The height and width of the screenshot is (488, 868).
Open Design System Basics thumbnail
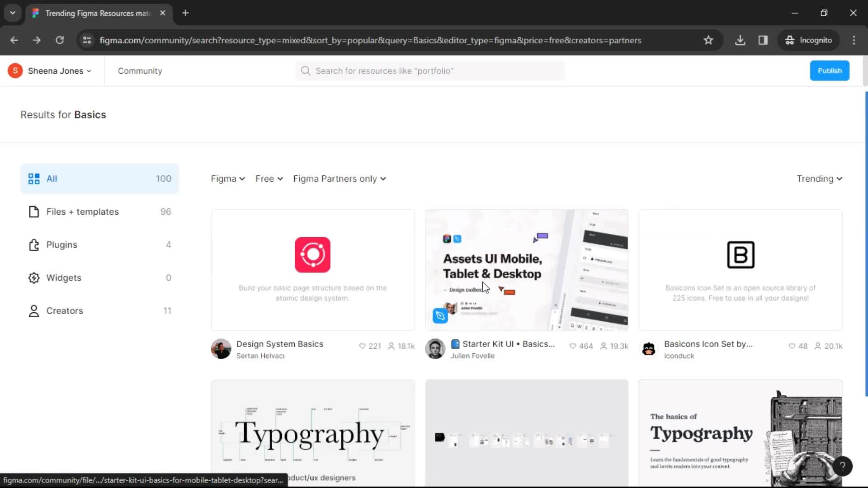[312, 270]
